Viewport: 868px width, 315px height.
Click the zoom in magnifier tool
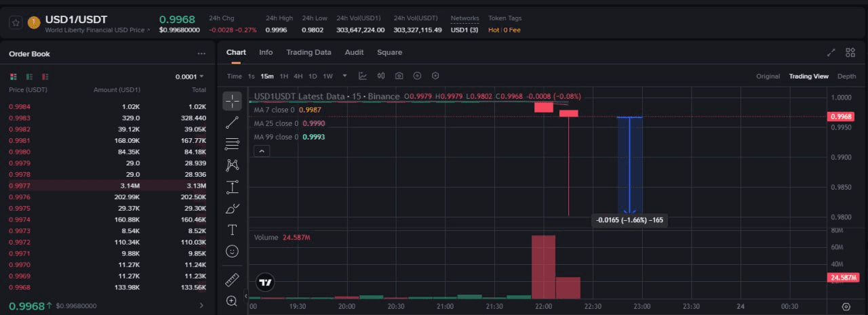[x=232, y=300]
